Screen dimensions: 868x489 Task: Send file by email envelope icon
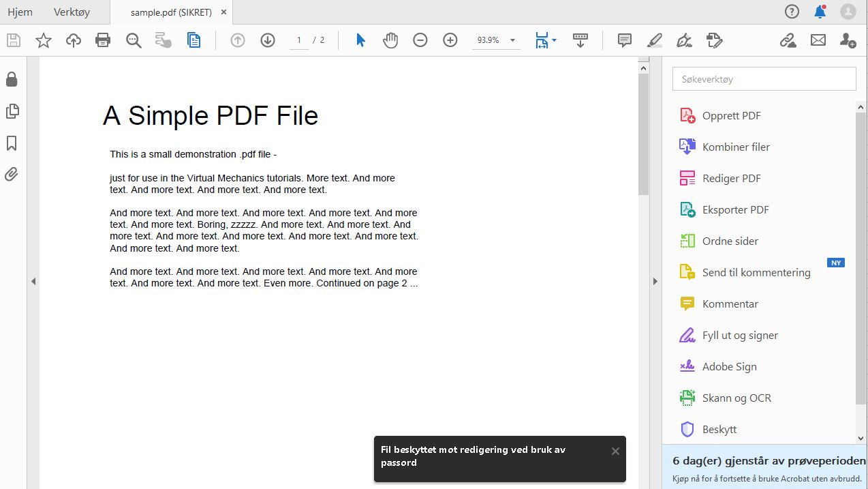coord(818,40)
